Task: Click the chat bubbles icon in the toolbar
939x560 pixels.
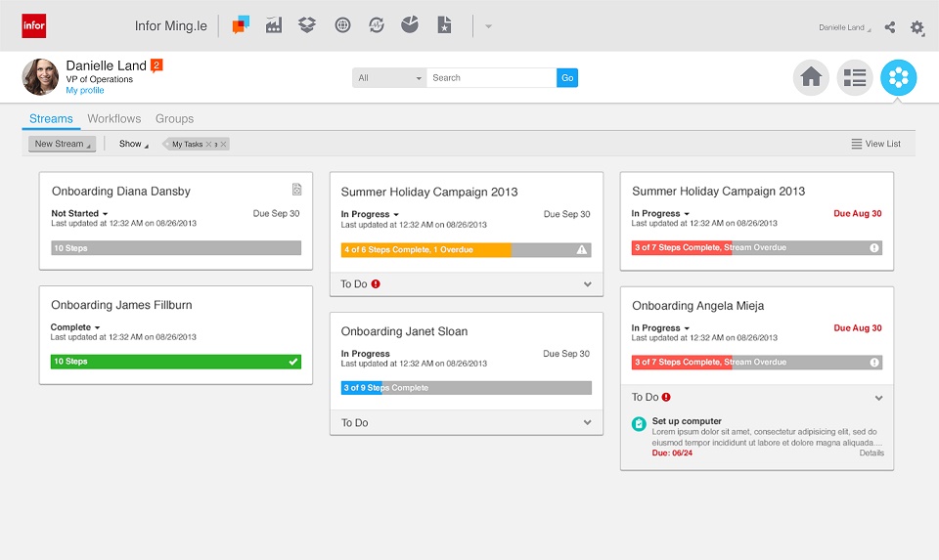Action: (x=241, y=25)
